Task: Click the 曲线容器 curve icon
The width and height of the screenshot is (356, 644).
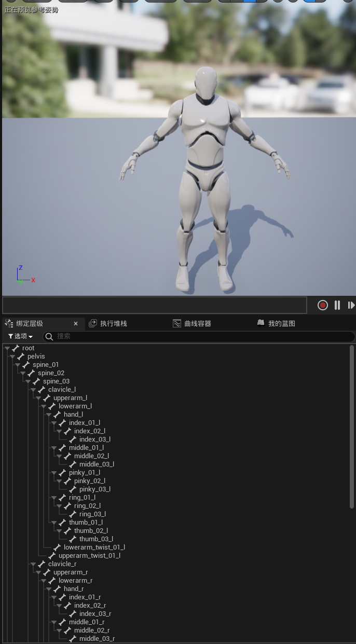Action: click(177, 323)
